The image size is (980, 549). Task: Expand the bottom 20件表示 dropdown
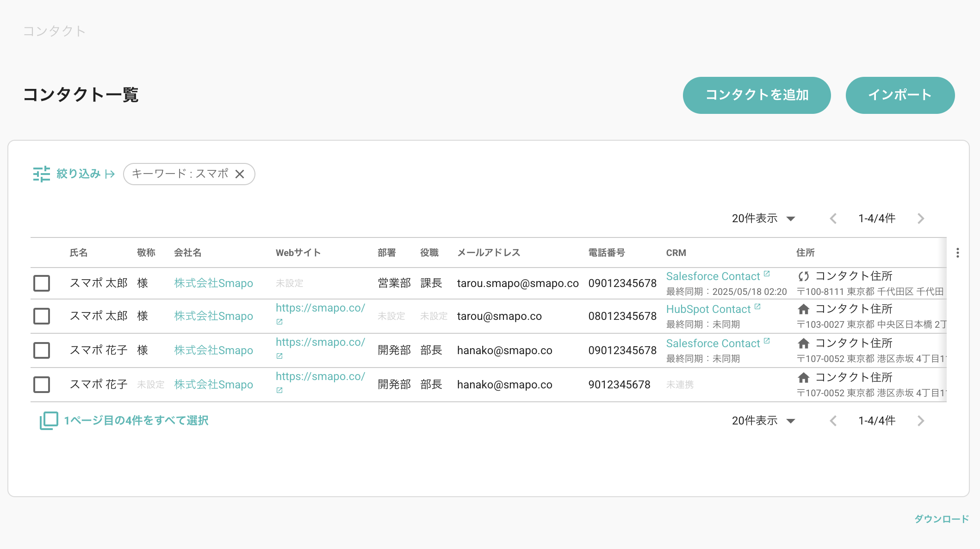(763, 421)
